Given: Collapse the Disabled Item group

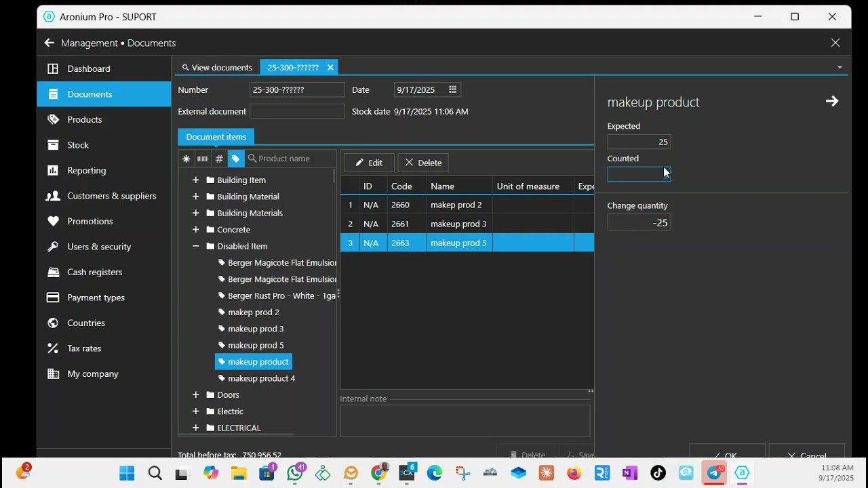Looking at the screenshot, I should click(x=195, y=246).
